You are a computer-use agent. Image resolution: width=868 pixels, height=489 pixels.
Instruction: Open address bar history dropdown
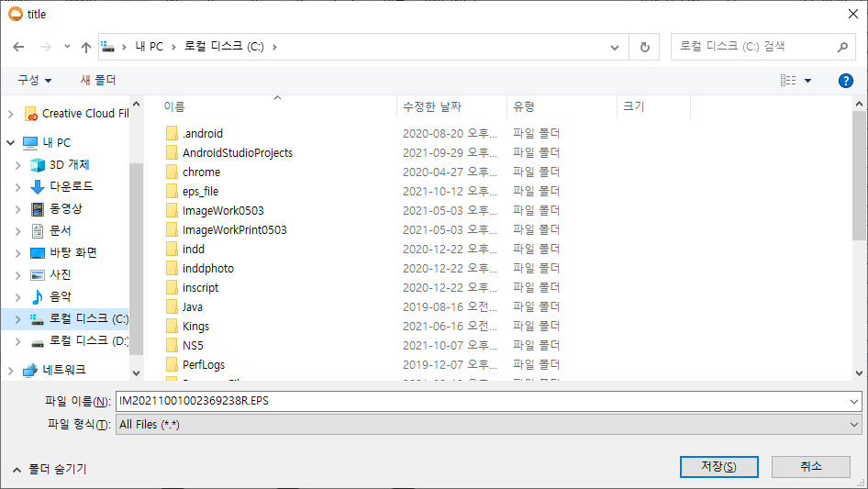[x=615, y=48]
